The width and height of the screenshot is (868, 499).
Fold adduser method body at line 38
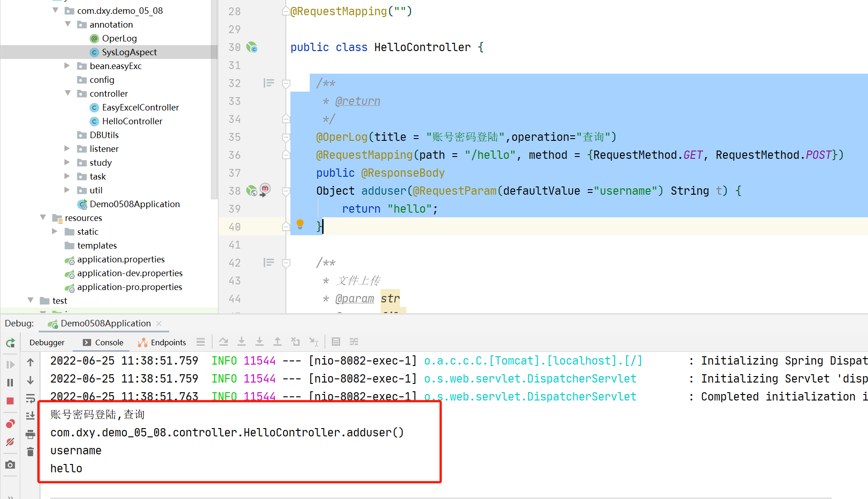(x=286, y=191)
